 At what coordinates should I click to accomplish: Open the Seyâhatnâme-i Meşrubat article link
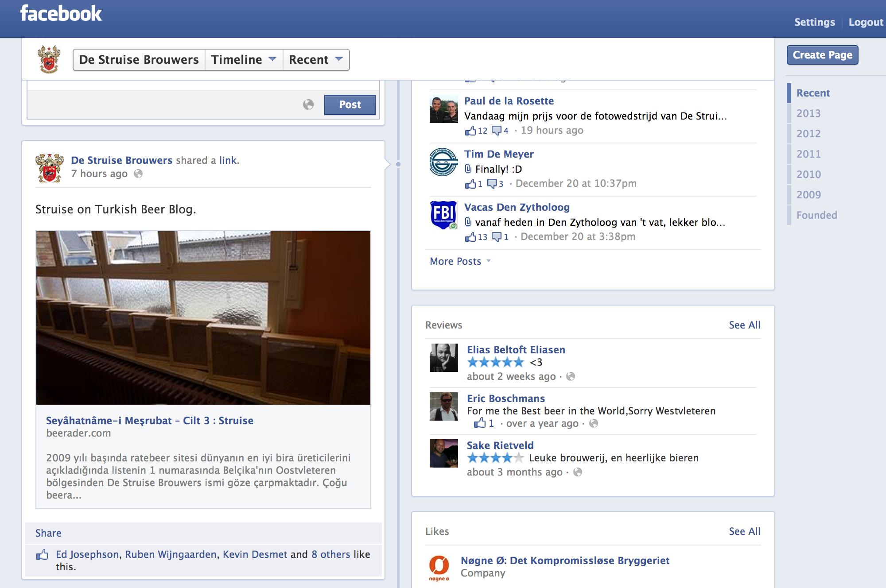150,421
